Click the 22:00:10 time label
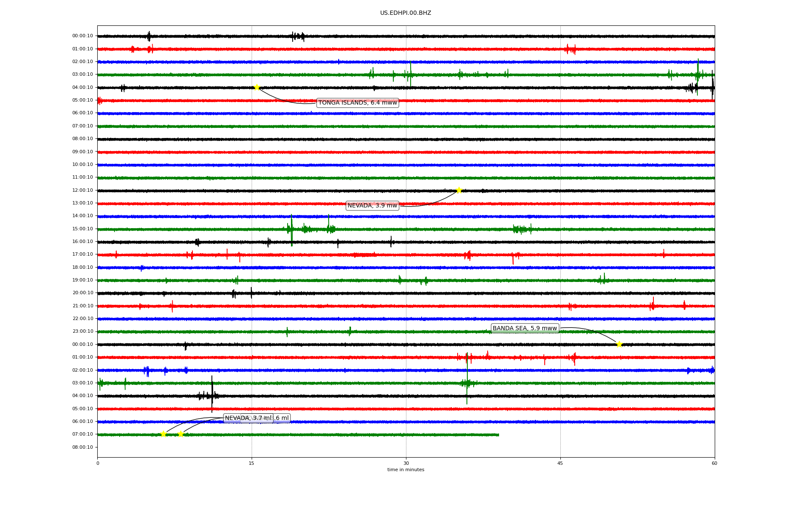The image size is (812, 508). click(x=82, y=318)
